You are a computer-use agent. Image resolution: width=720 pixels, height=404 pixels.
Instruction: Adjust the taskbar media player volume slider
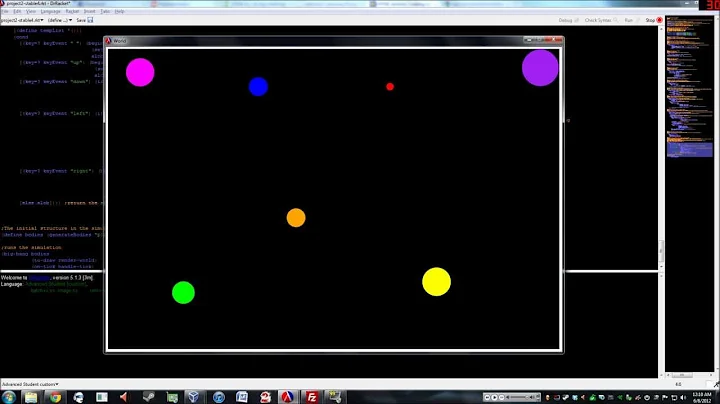point(519,397)
